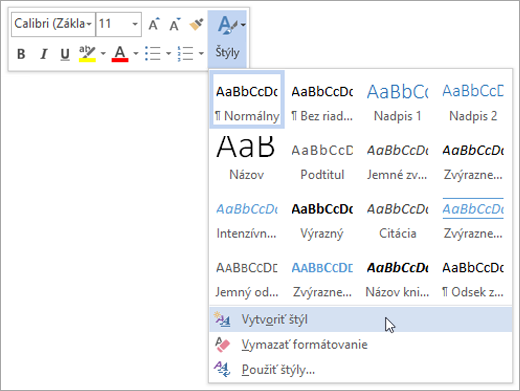Insert bulleted list
520x391 pixels.
(x=153, y=54)
